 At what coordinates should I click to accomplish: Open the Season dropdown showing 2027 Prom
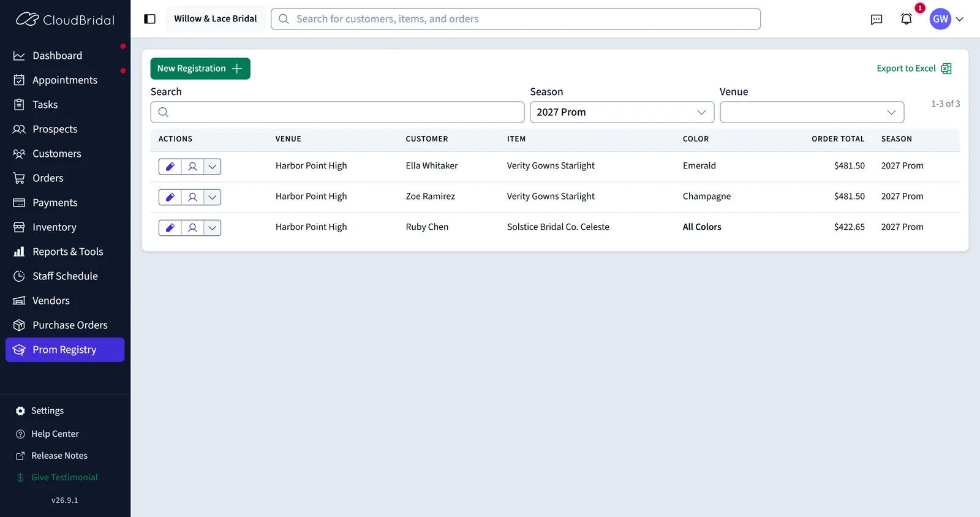click(x=622, y=112)
